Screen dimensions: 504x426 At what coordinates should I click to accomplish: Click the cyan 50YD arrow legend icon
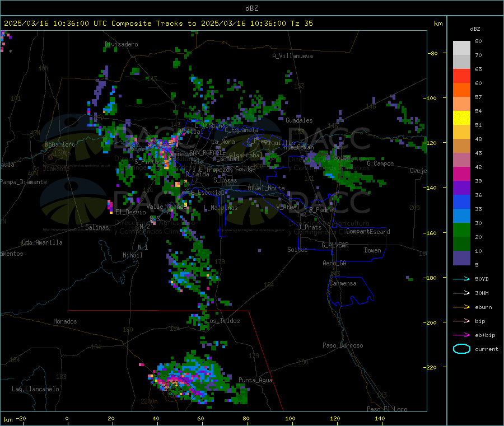pos(461,279)
